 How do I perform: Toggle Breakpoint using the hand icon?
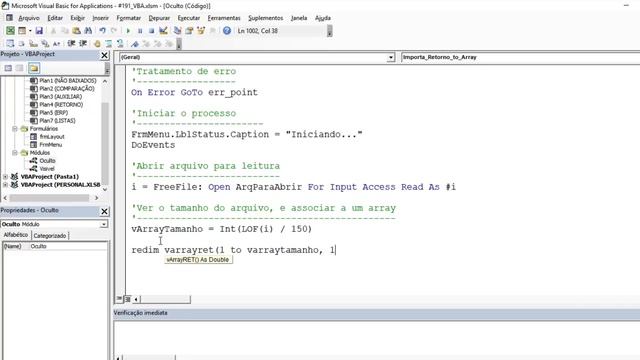pos(97,44)
